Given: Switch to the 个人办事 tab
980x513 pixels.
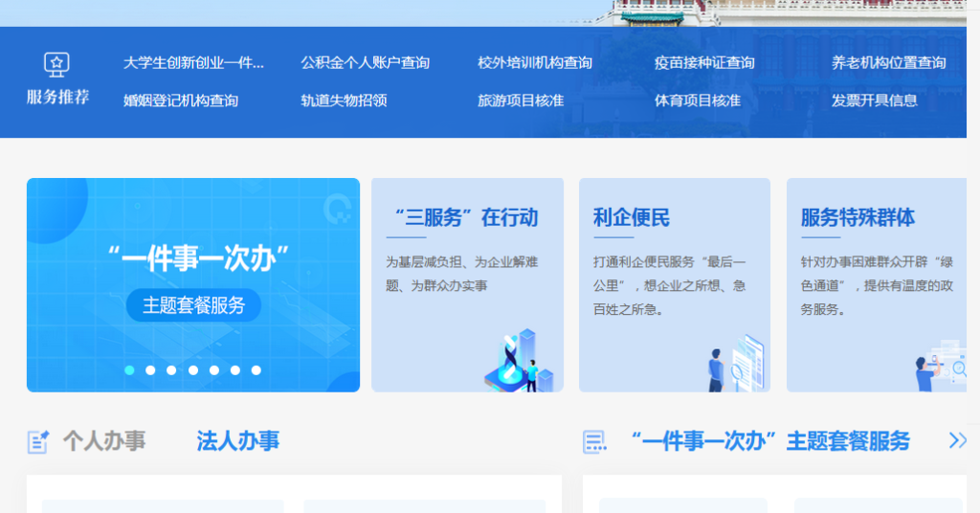Looking at the screenshot, I should [104, 441].
